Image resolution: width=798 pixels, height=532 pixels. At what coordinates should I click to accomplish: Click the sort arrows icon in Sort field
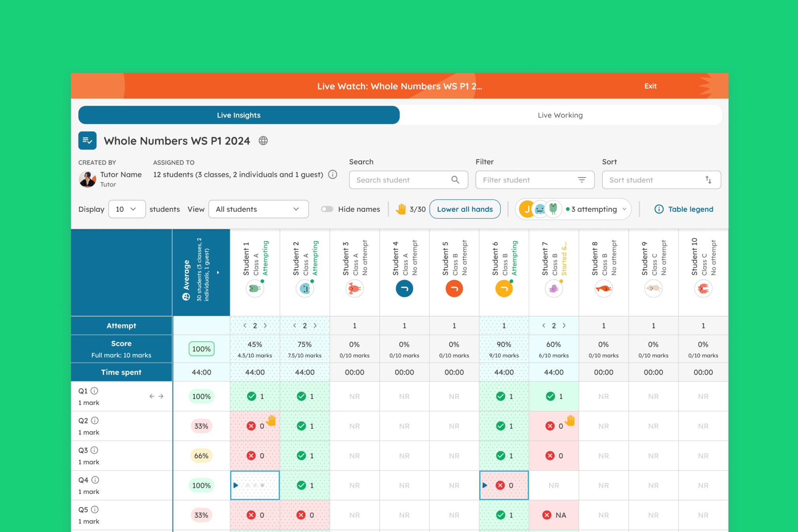[x=708, y=180]
